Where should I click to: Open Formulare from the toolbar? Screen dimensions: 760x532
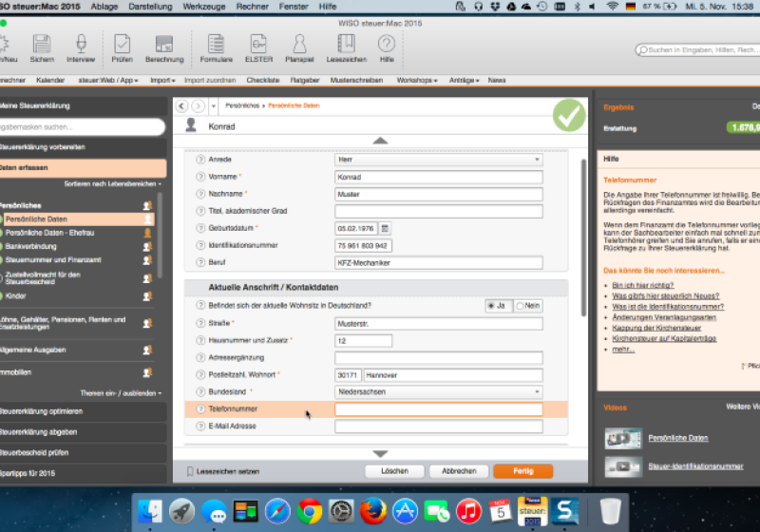216,45
